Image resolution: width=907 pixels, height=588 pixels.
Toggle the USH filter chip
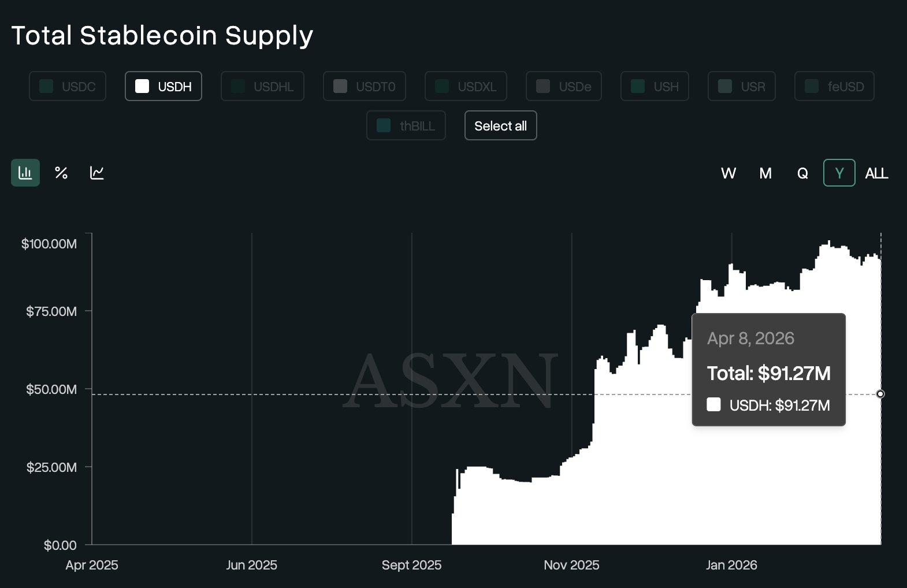[x=655, y=87]
